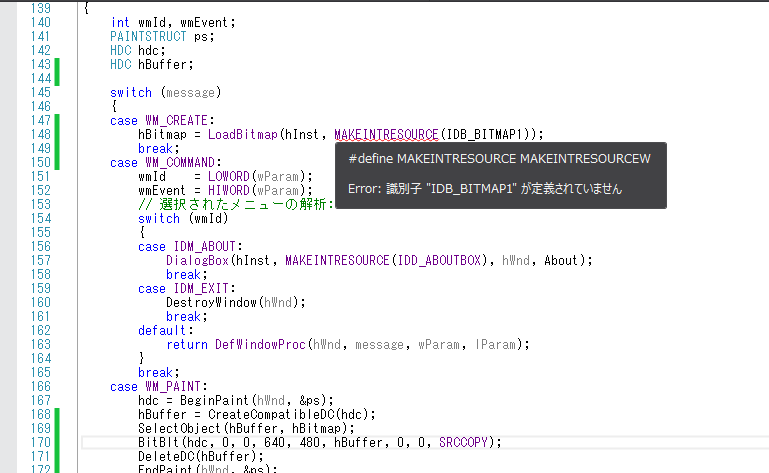Click BeginPaint call on line 167
769x473 pixels.
coord(215,400)
